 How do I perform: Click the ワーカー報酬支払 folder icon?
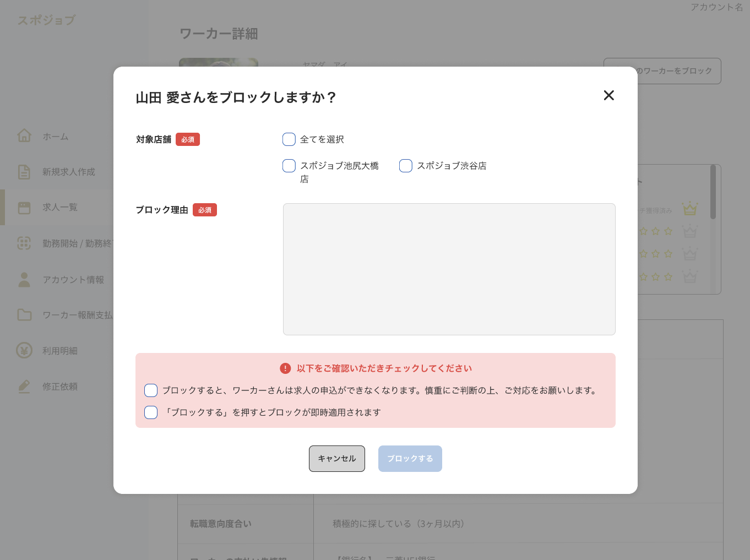24,315
